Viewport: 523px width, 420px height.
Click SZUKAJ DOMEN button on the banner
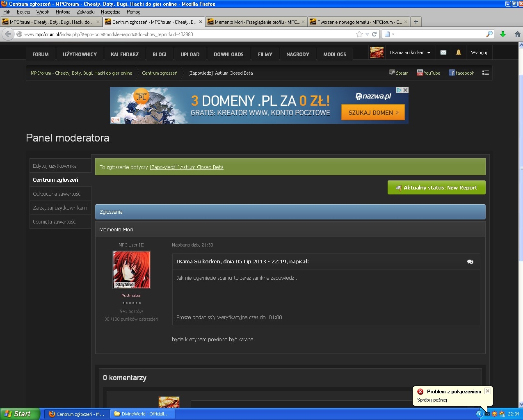click(373, 112)
